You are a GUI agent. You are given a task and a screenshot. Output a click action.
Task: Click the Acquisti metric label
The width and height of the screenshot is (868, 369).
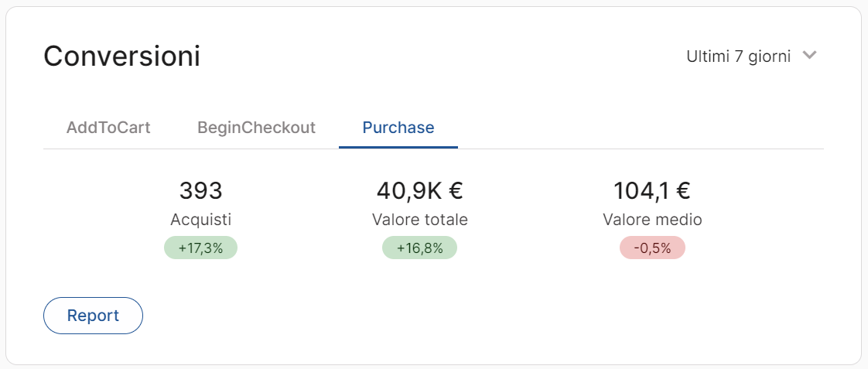tap(200, 220)
